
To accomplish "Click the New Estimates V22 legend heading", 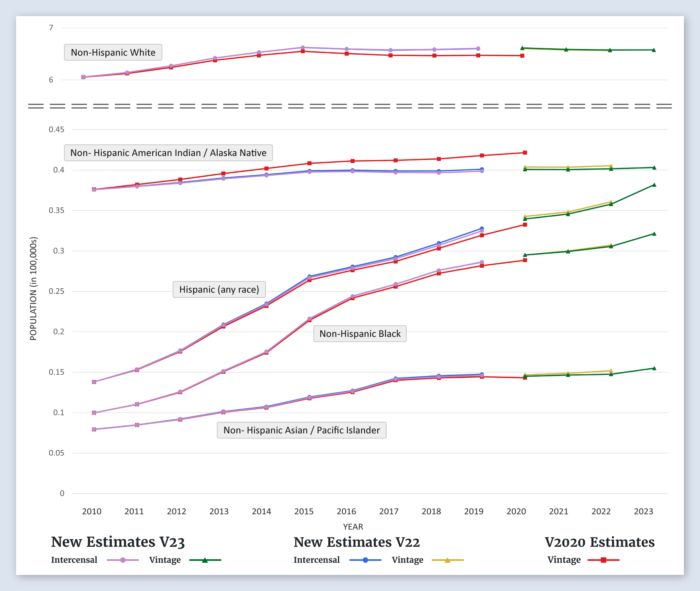I will pos(356,542).
